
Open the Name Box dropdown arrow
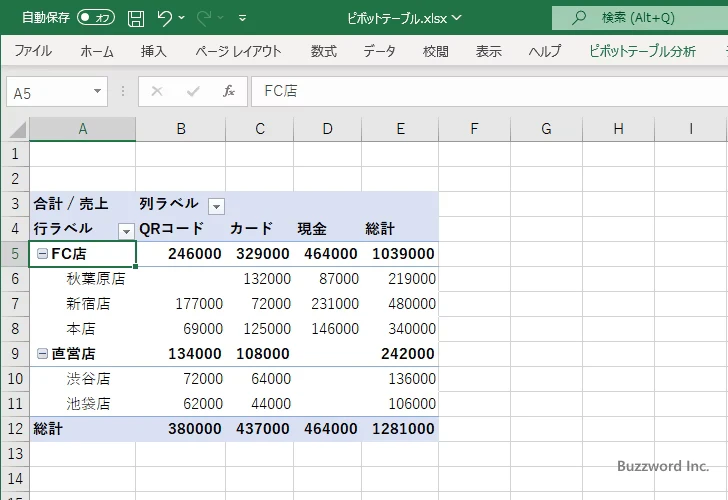coord(98,91)
